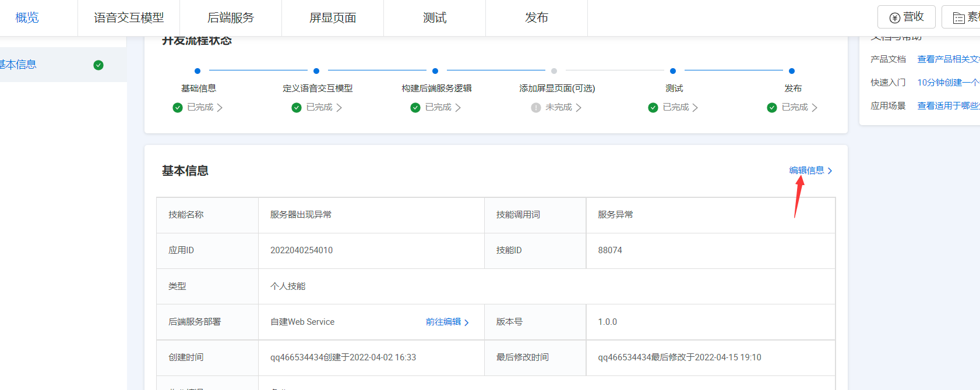Screen dimensions: 980x390
Task: Click the 自建Web Service text
Action: tap(302, 322)
